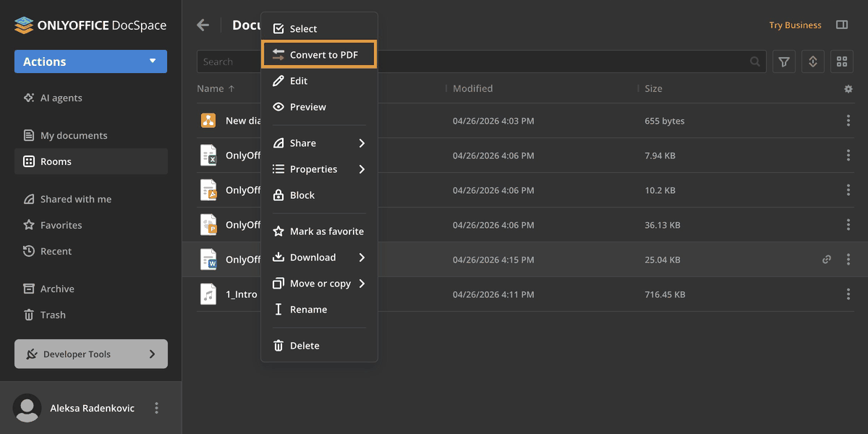Go back with the arrow icon
Screen dimensions: 868x434
click(203, 25)
